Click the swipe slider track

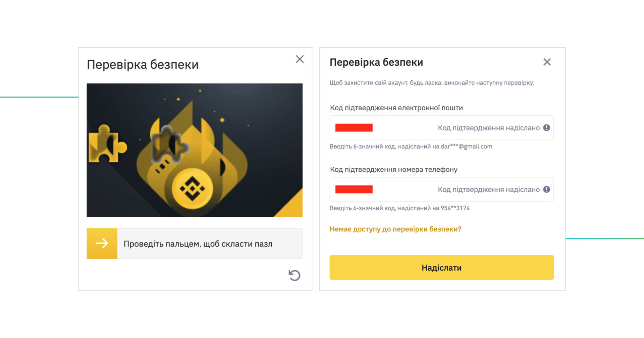point(208,243)
